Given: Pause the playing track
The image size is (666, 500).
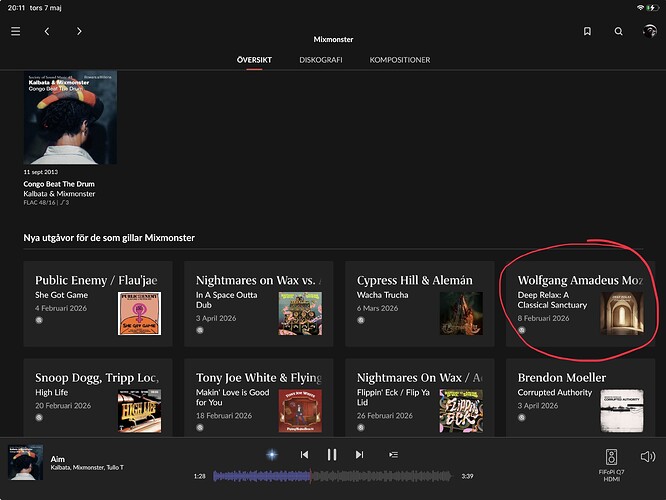Looking at the screenshot, I should point(332,455).
